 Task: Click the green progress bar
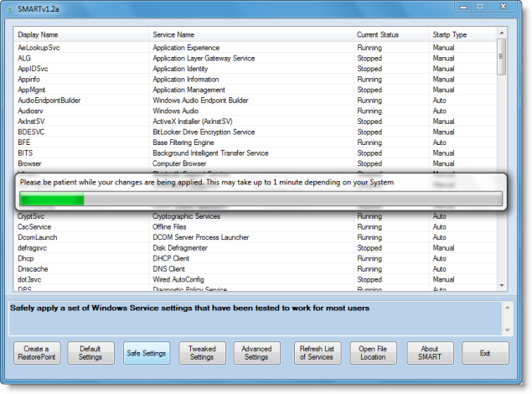tap(261, 199)
